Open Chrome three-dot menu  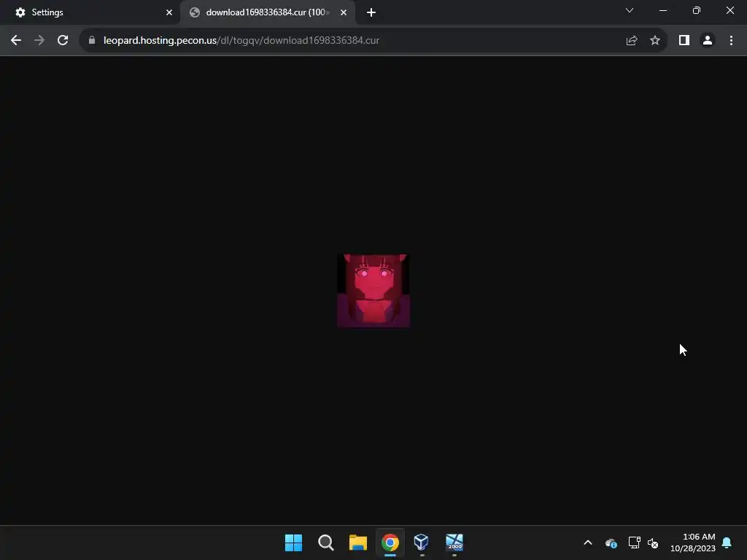[x=731, y=41]
